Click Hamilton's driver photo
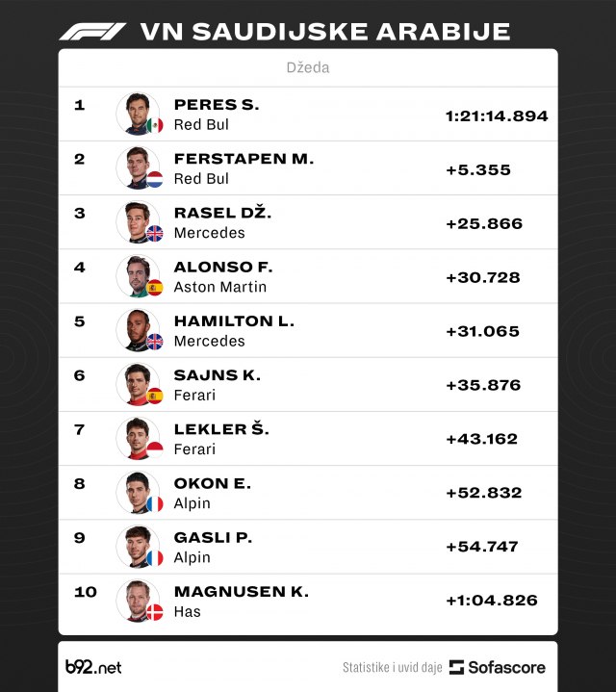 tap(136, 329)
